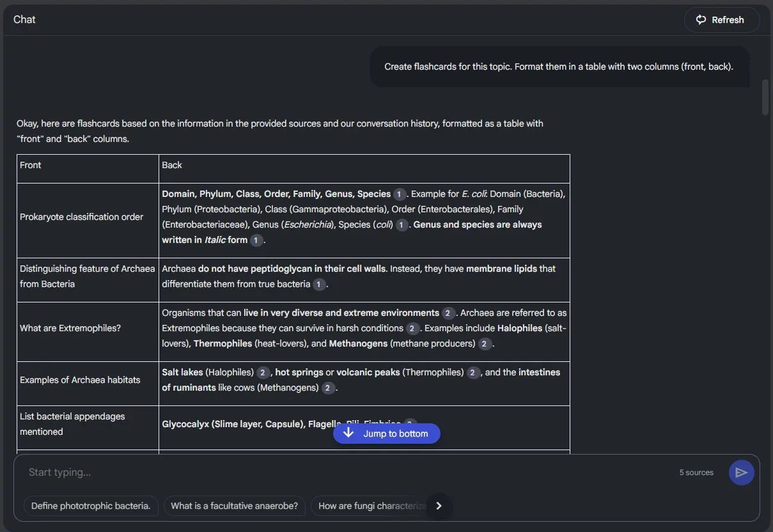The width and height of the screenshot is (773, 532).
Task: Expand more suggested questions with the right chevron
Action: 439,505
